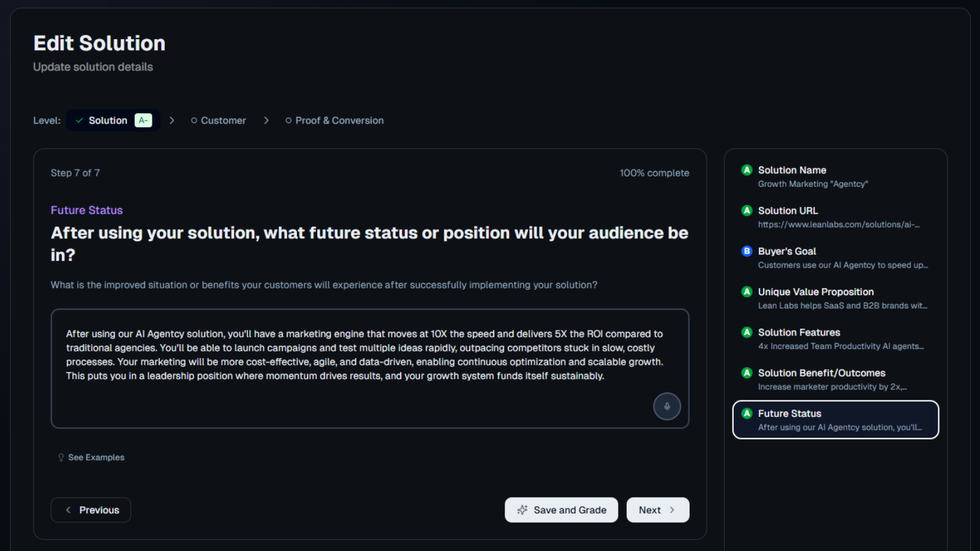
Task: Click the chevron before Proof & Conversion
Action: [x=266, y=121]
